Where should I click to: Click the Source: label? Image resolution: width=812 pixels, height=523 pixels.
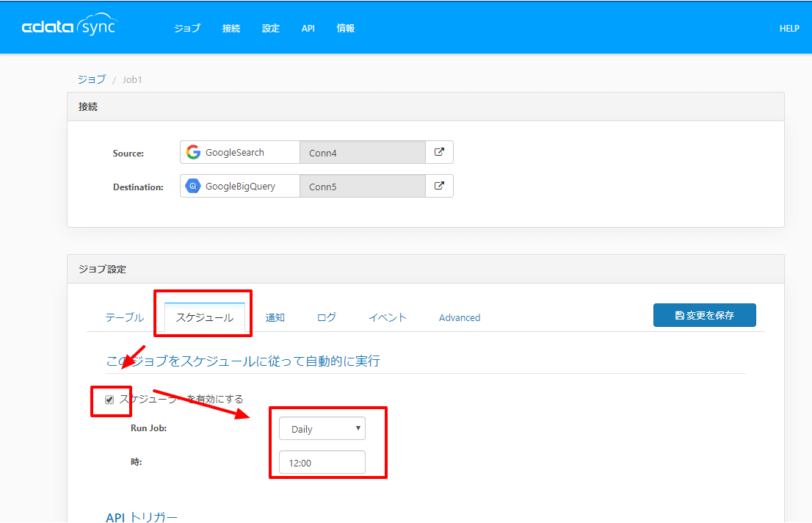coord(128,154)
